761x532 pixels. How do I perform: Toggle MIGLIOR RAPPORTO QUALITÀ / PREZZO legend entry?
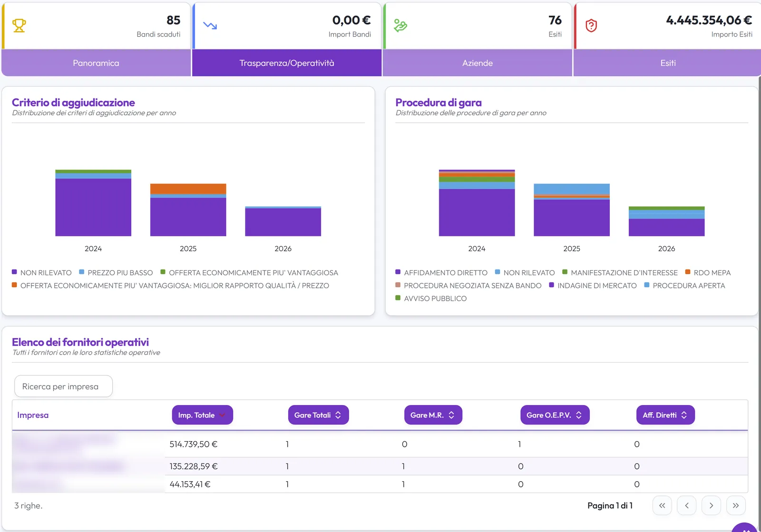170,285
